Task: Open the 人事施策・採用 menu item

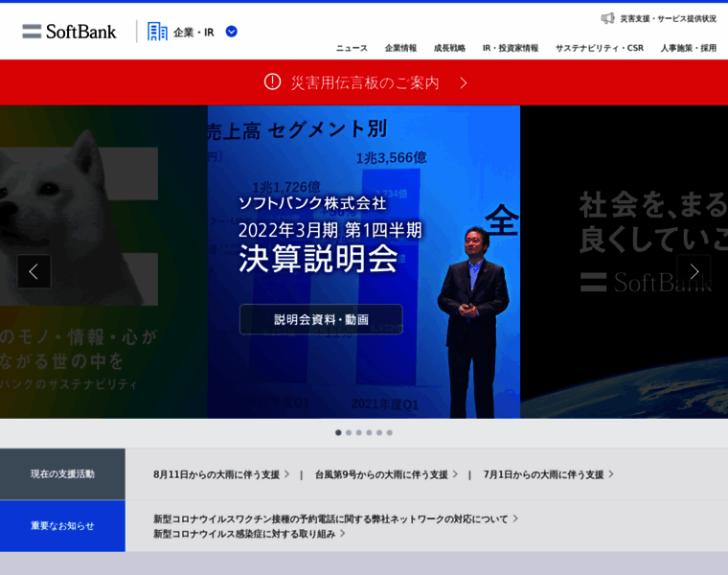Action: click(689, 48)
